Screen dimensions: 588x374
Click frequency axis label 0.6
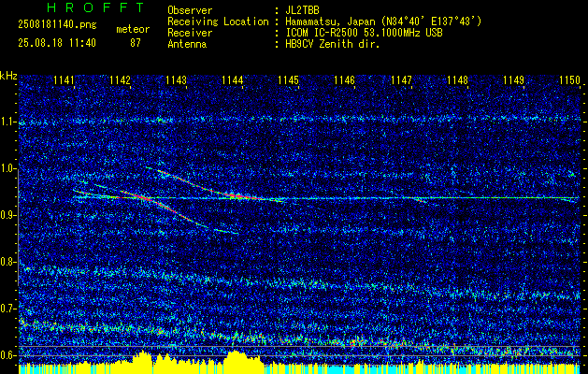point(8,355)
